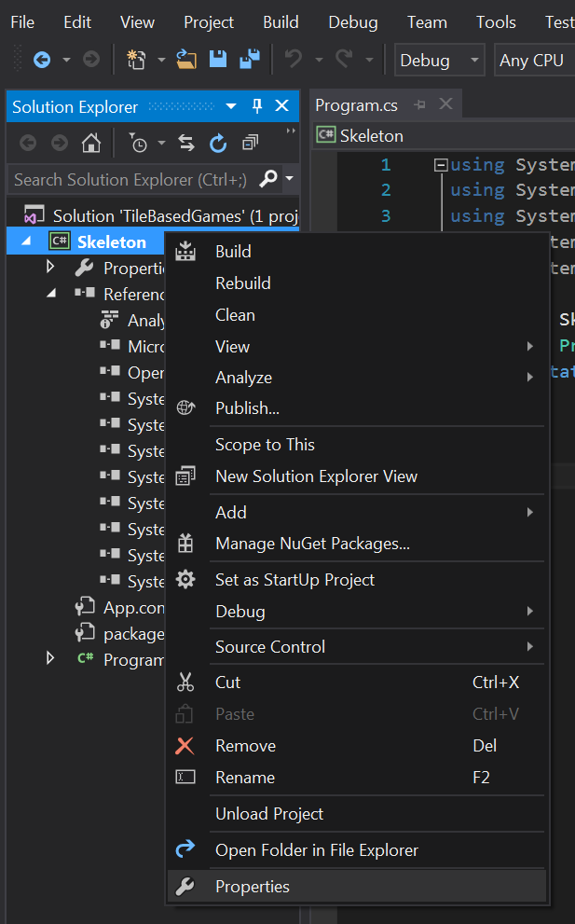
Task: Click the Search Solution Explorer input box
Action: click(x=130, y=179)
